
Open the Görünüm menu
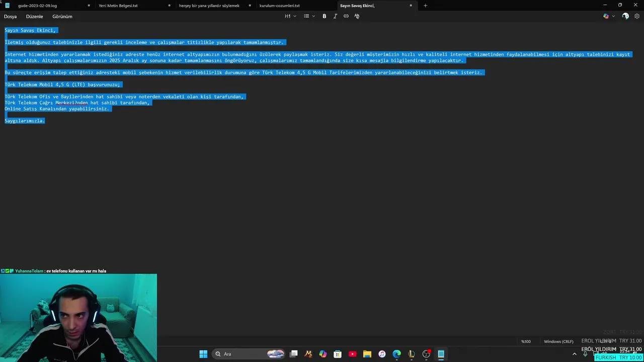pyautogui.click(x=62, y=17)
